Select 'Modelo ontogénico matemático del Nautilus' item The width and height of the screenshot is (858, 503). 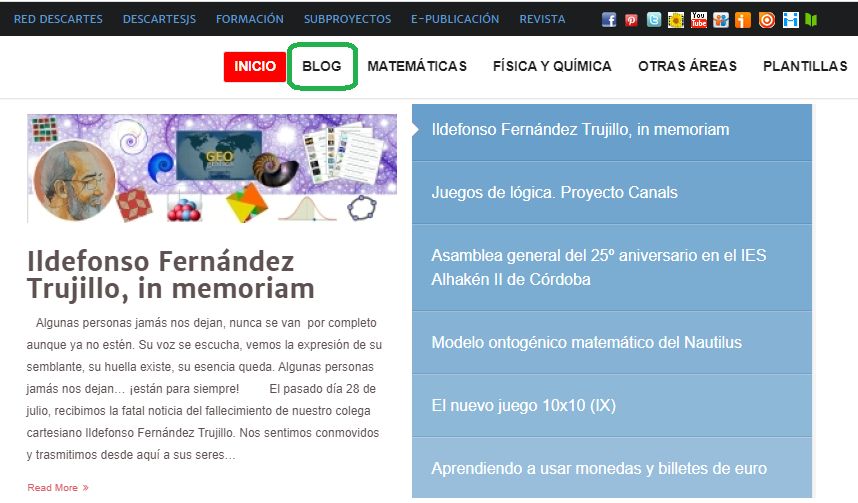pos(586,342)
